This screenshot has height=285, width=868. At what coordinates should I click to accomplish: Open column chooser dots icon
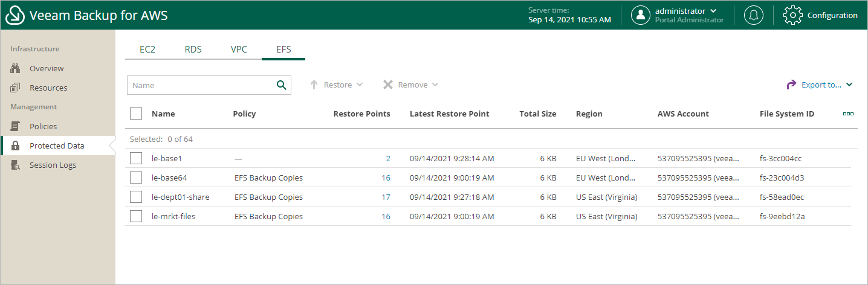coord(848,114)
